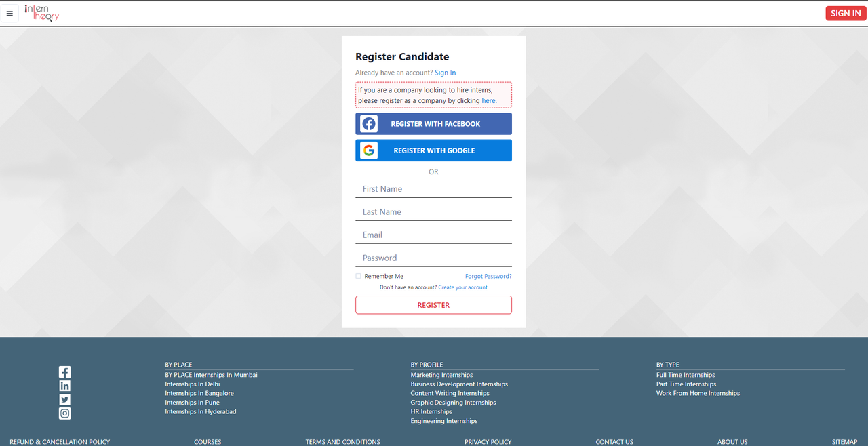The image size is (868, 446).
Task: Register with Facebook
Action: pos(433,124)
